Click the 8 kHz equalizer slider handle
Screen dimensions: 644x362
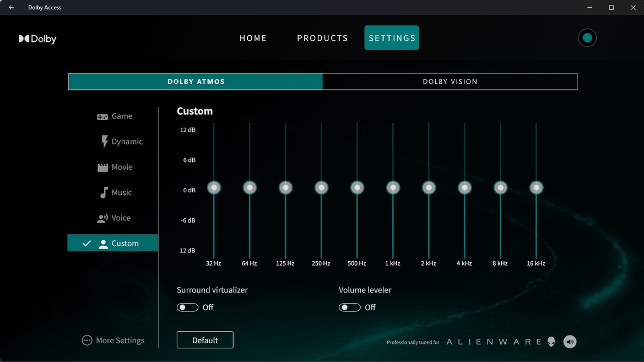click(500, 188)
